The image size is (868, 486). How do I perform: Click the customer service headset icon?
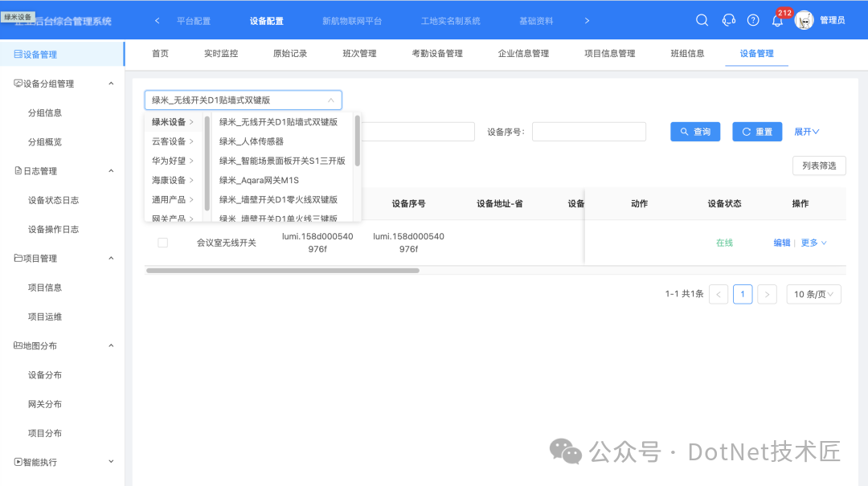coord(728,20)
